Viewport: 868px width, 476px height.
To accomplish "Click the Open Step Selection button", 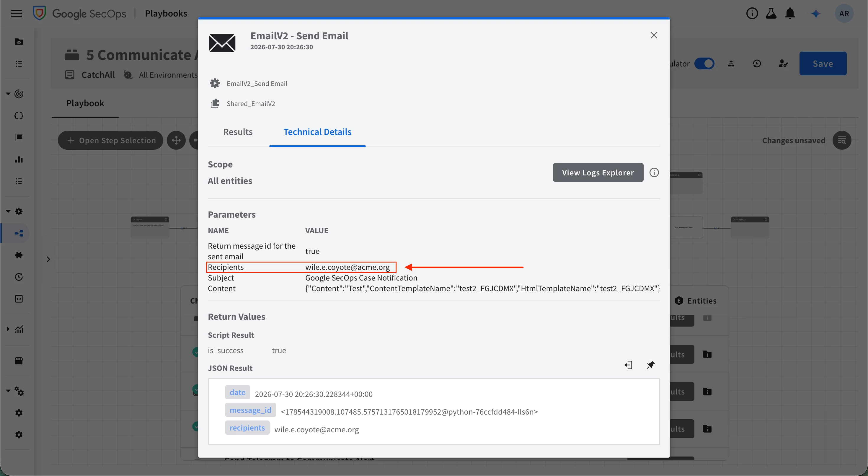I will [110, 140].
